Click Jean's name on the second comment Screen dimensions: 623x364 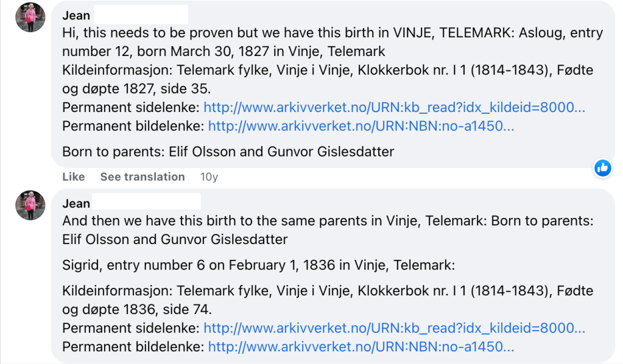[76, 203]
